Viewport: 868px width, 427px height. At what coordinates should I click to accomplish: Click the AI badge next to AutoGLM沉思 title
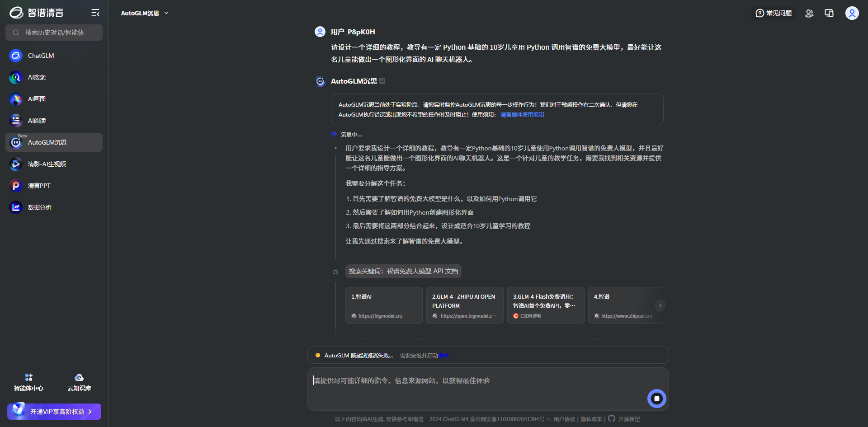pos(382,81)
